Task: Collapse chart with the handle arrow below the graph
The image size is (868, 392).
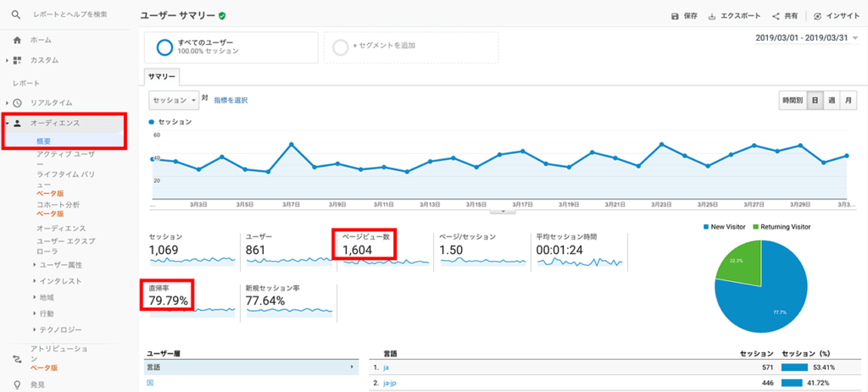Action: pyautogui.click(x=503, y=211)
